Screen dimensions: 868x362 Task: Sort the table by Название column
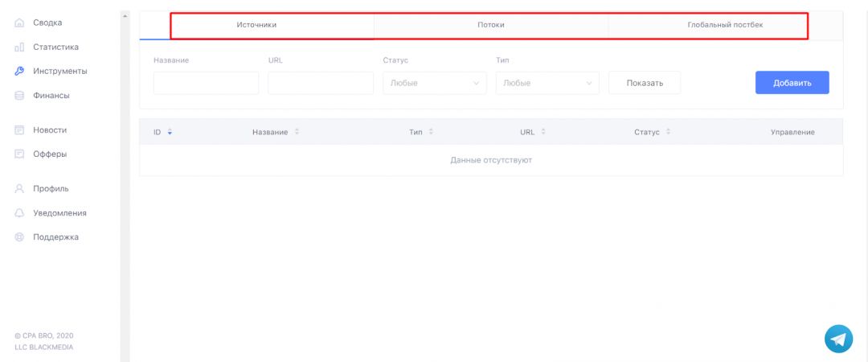tap(297, 132)
